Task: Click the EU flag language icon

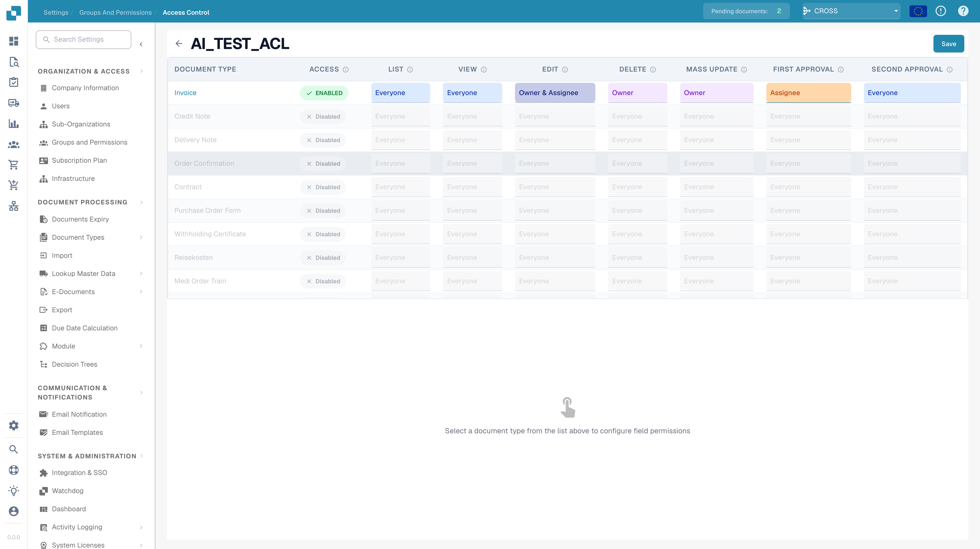Action: click(918, 11)
